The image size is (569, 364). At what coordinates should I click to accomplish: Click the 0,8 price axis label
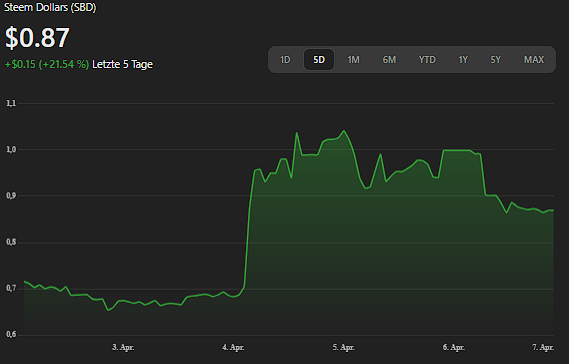pos(11,242)
